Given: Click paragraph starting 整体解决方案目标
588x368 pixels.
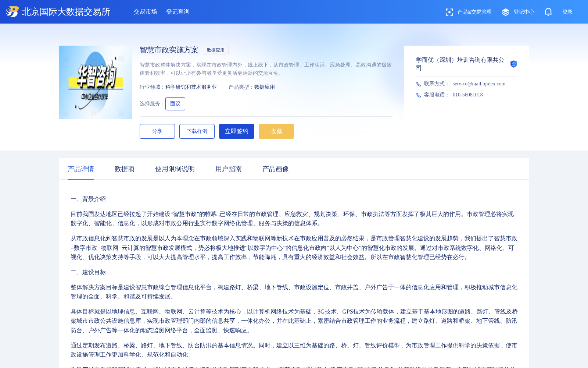Looking at the screenshot, I should 294,292.
